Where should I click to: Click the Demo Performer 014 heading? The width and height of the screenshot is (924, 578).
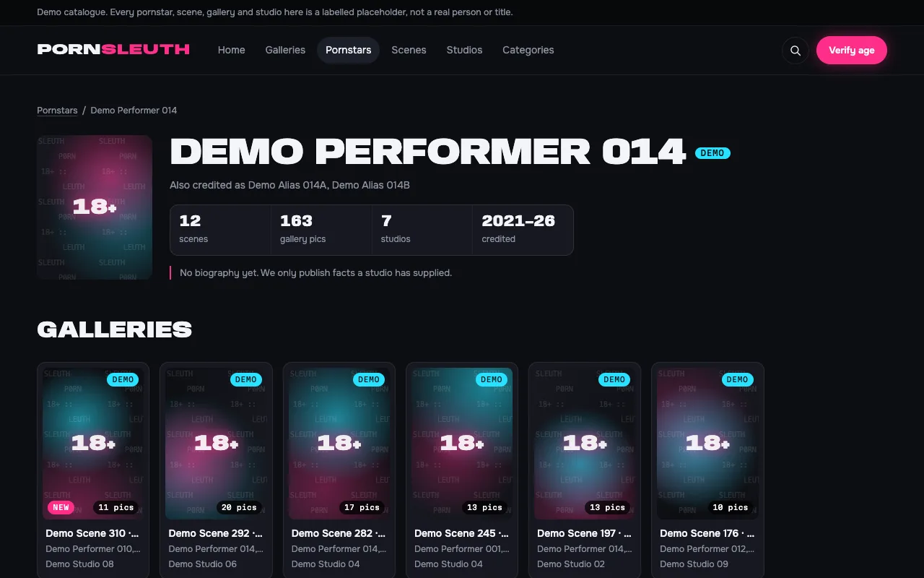pos(427,152)
